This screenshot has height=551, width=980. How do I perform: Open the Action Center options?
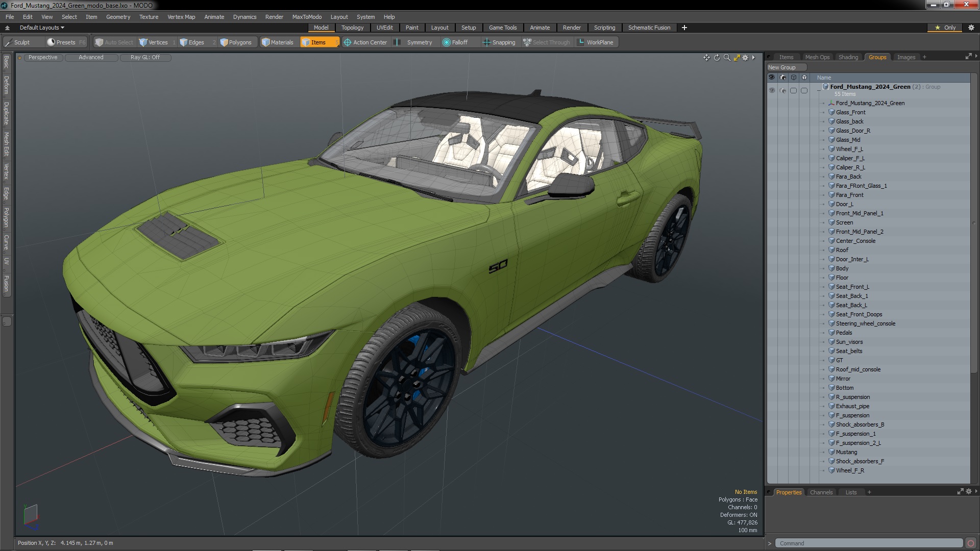pos(365,42)
